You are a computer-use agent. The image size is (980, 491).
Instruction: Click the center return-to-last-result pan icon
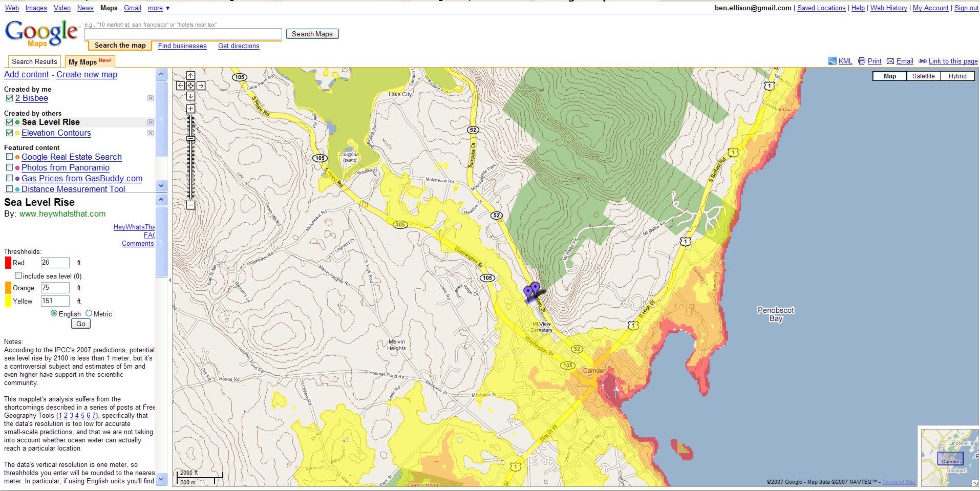click(x=190, y=86)
